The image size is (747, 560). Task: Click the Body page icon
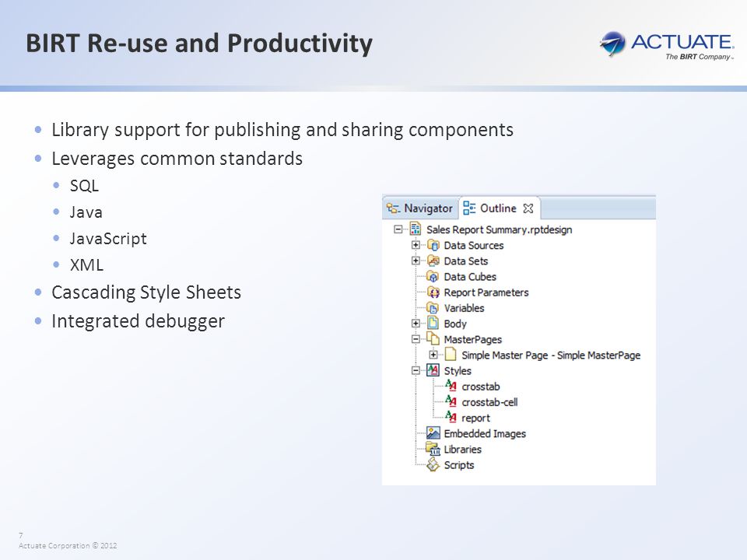coord(433,323)
